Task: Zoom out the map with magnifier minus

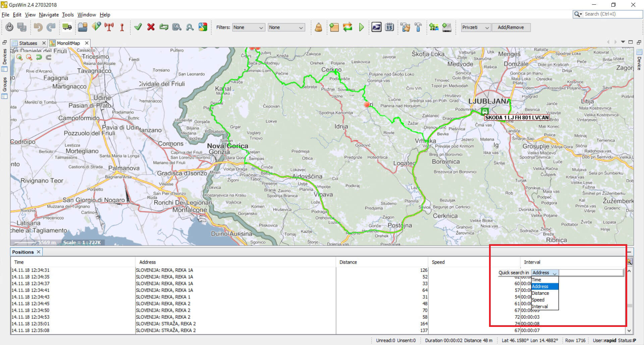Action: (29, 57)
